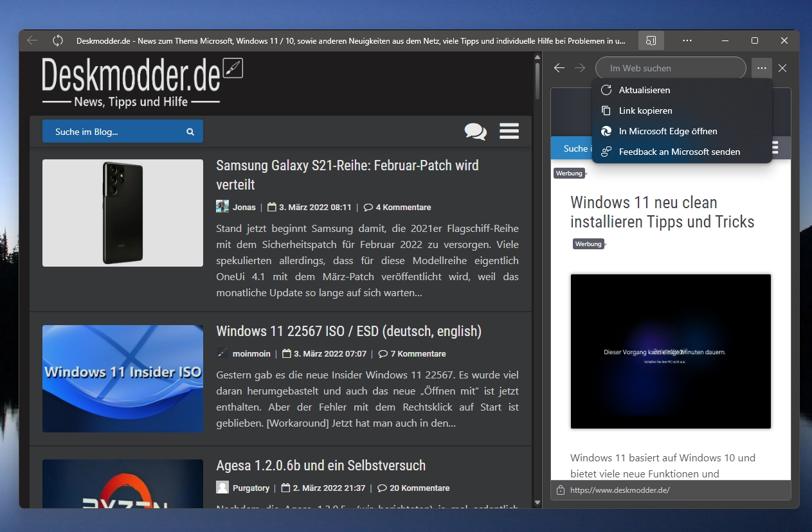Click the Ryzen thumbnail of the Agesa article
812x532 pixels.
[x=123, y=483]
